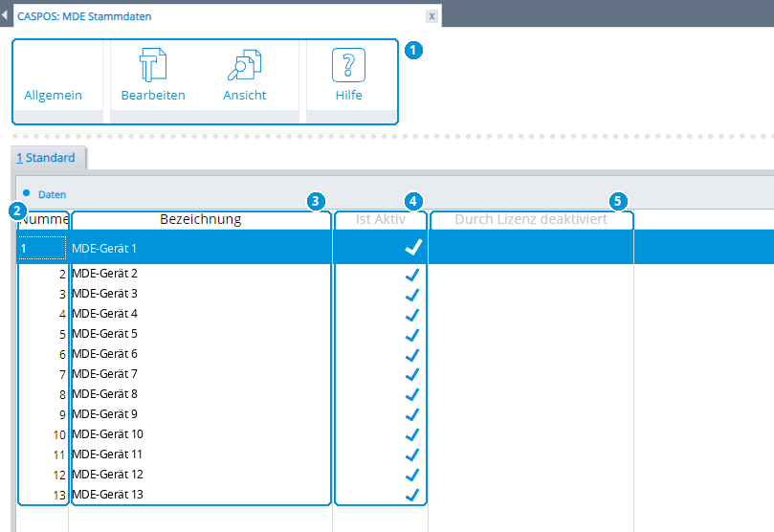Viewport: 774px width, 532px height.
Task: Toggle Ist Aktiv checkmark for MDE-Gerät 13
Action: coord(412,495)
